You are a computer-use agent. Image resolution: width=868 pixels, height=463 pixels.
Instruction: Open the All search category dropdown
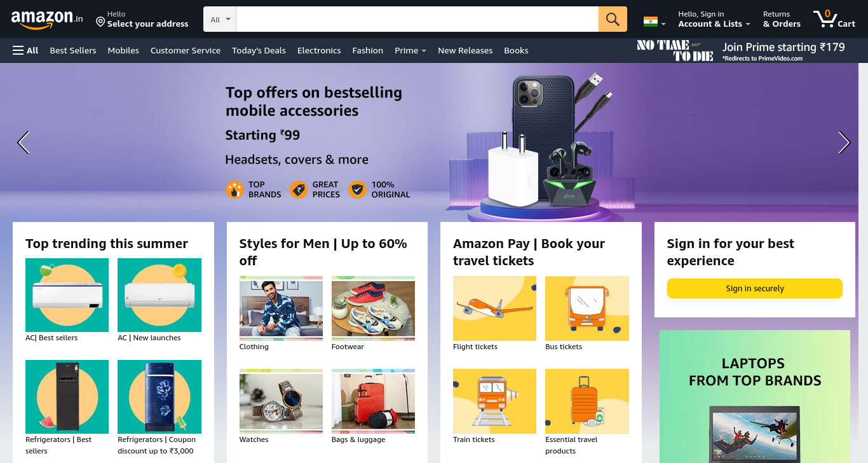pos(220,19)
